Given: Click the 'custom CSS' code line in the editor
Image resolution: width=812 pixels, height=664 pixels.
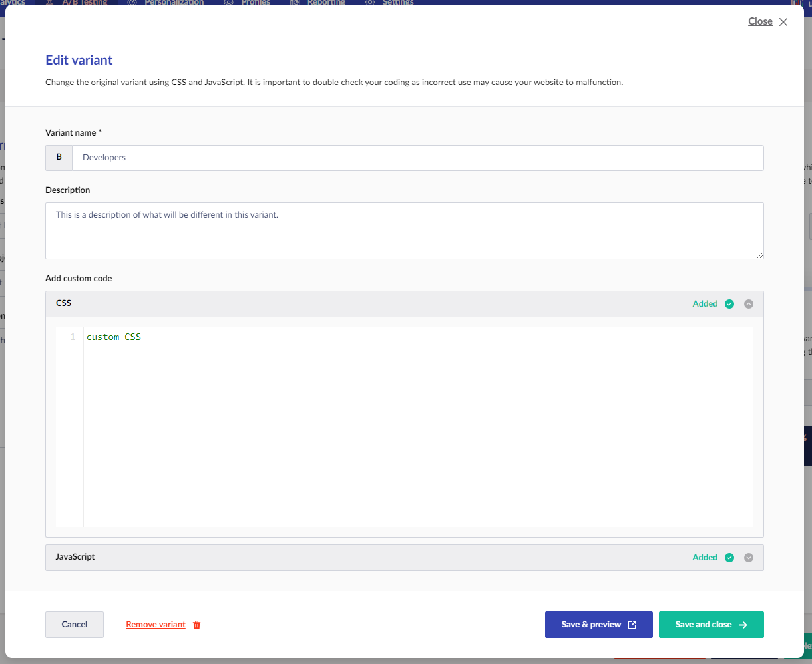Looking at the screenshot, I should click(x=114, y=337).
